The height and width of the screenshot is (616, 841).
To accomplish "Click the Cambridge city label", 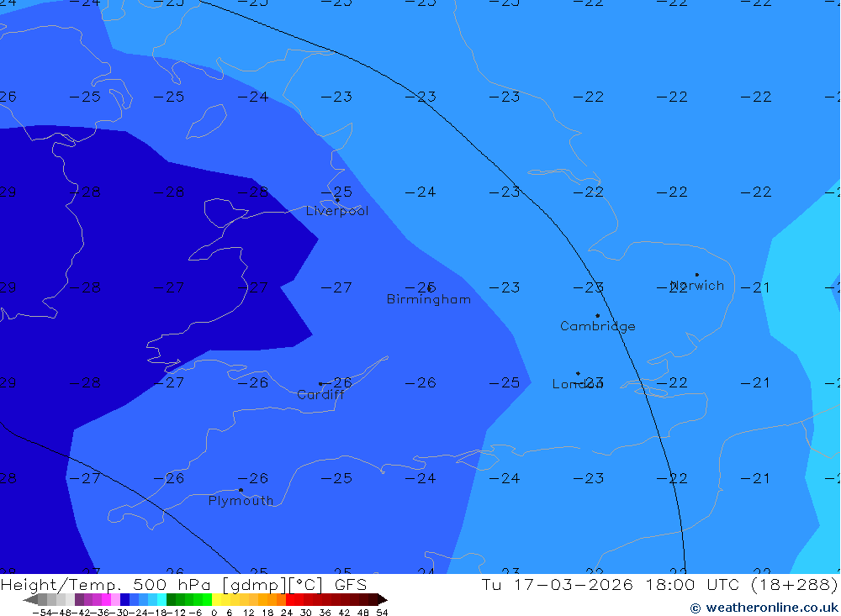I will point(597,326).
